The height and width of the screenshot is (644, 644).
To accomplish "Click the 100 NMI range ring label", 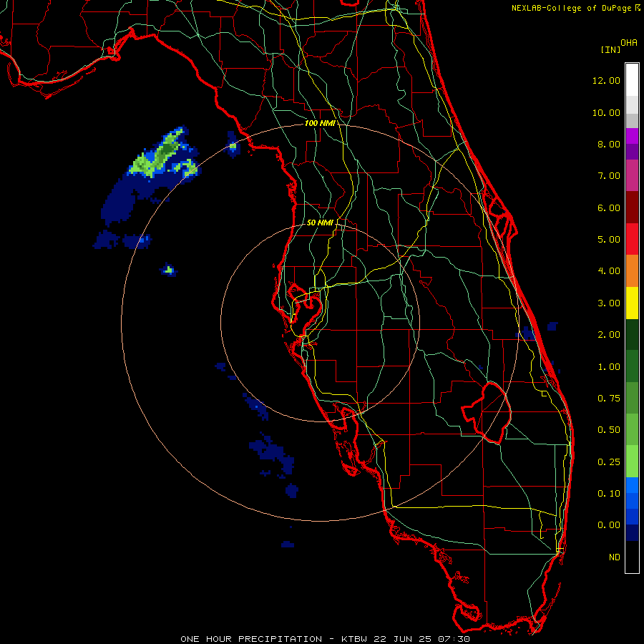I will pyautogui.click(x=320, y=123).
